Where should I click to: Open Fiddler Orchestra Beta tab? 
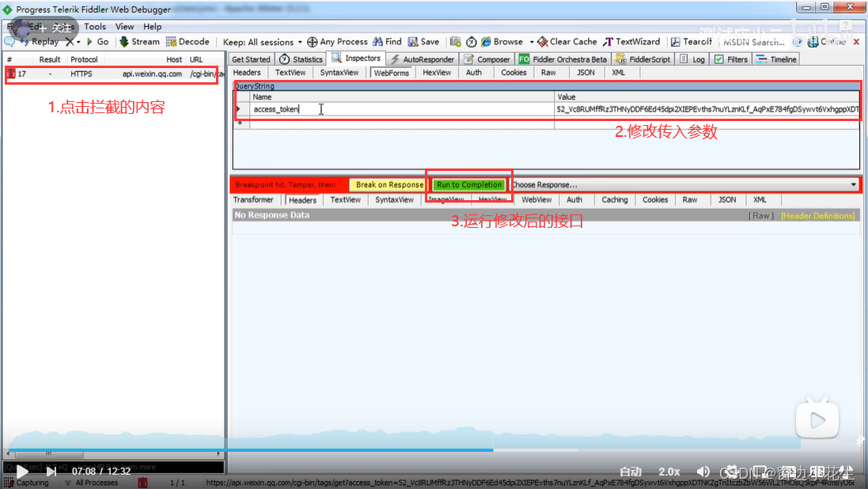click(x=563, y=59)
